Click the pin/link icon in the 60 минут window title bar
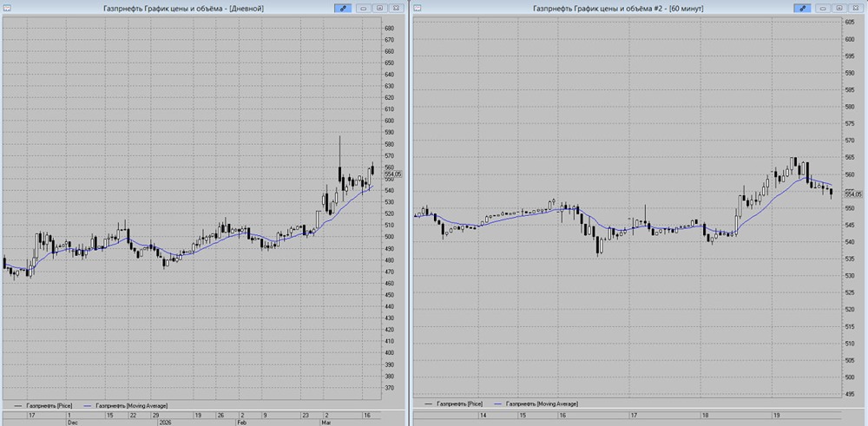Viewport: 868px width, 426px height. pyautogui.click(x=802, y=8)
